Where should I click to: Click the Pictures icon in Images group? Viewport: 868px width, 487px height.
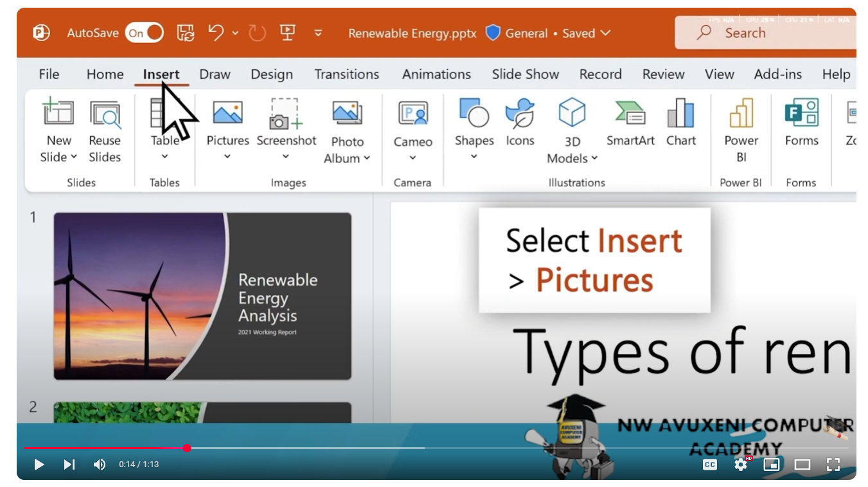pyautogui.click(x=227, y=114)
